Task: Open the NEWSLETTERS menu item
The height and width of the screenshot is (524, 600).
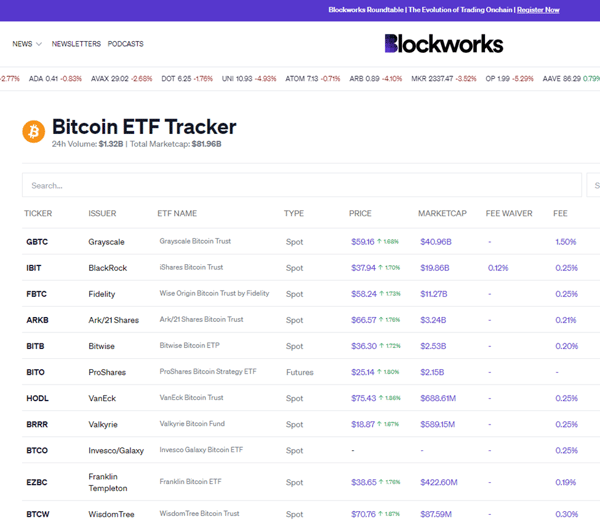Action: (76, 44)
